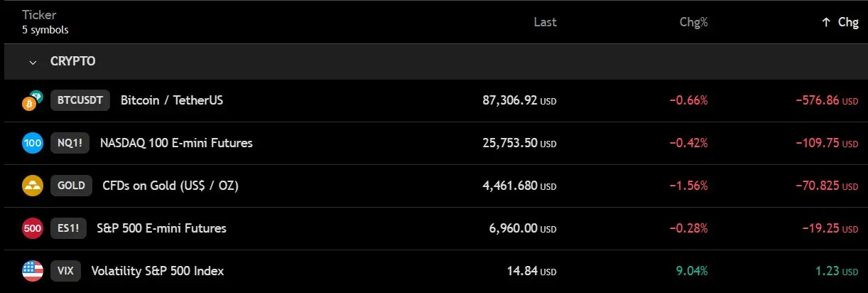Click the blue NASDAQ 100 logo icon
868x293 pixels.
coord(33,143)
